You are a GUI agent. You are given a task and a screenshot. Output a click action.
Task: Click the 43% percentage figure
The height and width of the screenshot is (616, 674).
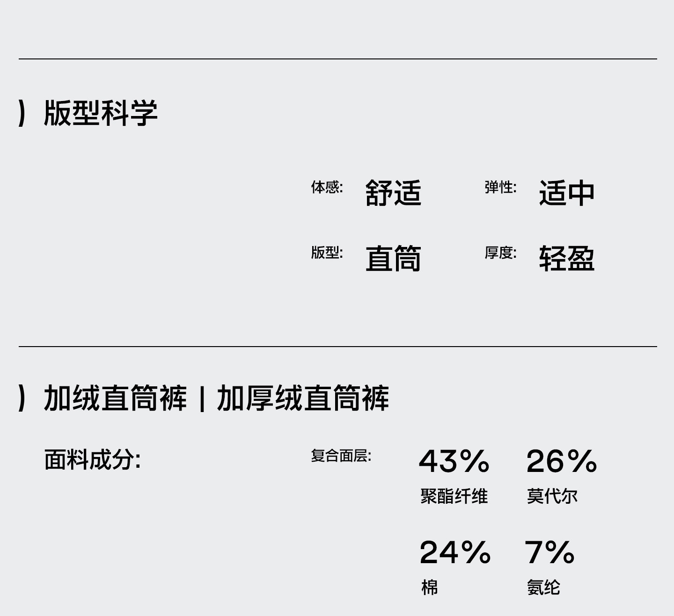point(454,461)
